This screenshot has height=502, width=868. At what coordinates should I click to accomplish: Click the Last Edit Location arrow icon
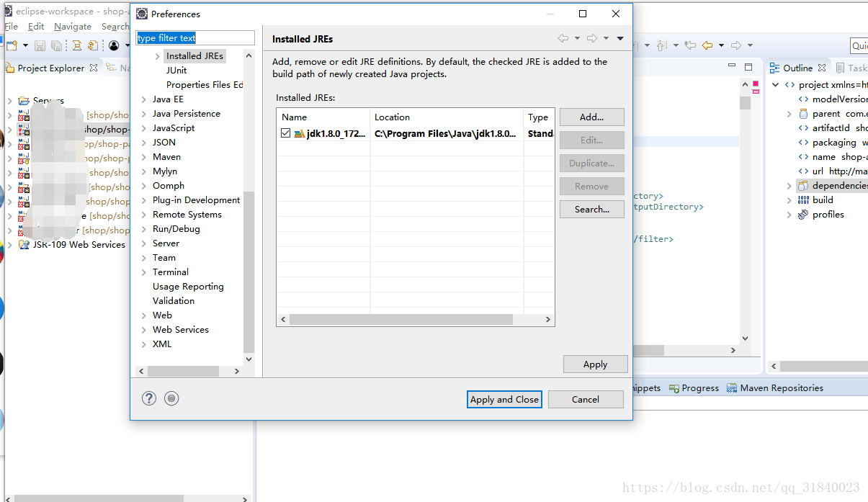pos(690,45)
